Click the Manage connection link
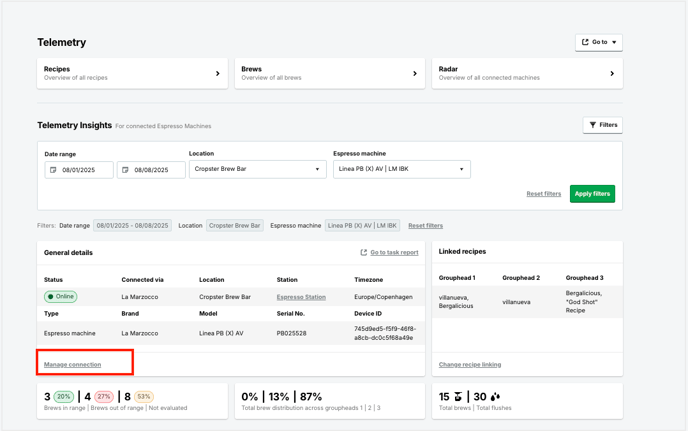This screenshot has height=431, width=688. pos(72,365)
